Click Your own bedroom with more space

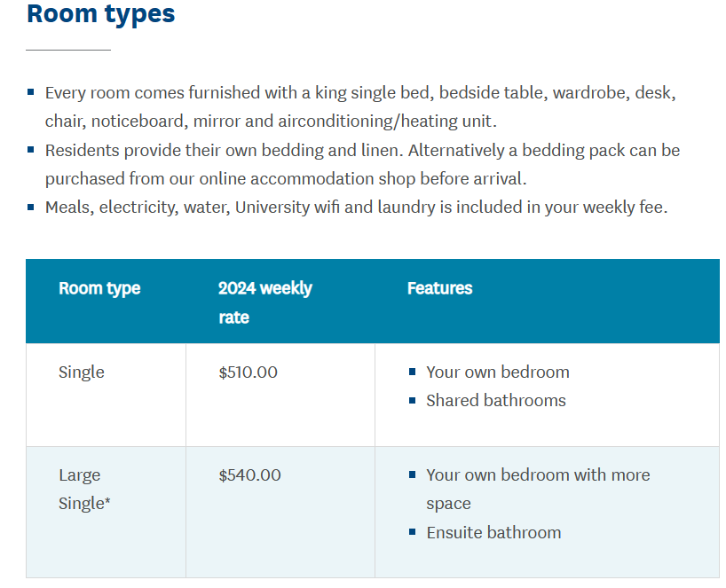538,489
